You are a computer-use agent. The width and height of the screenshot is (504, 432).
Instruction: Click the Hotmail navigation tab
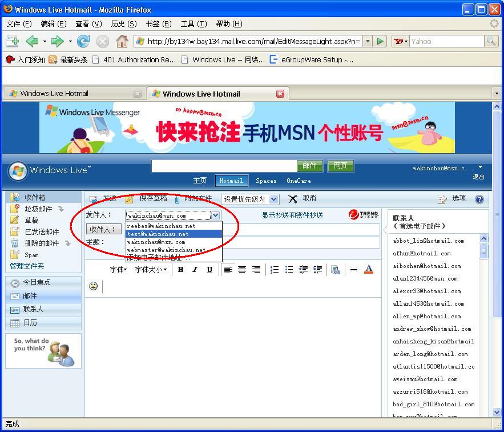pos(231,181)
